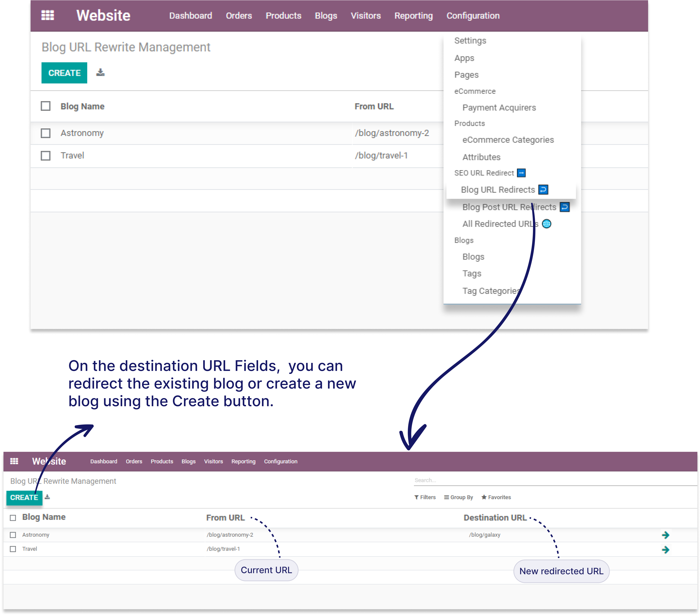Open Orders in the top navbar
This screenshot has width=700, height=615.
pos(239,16)
